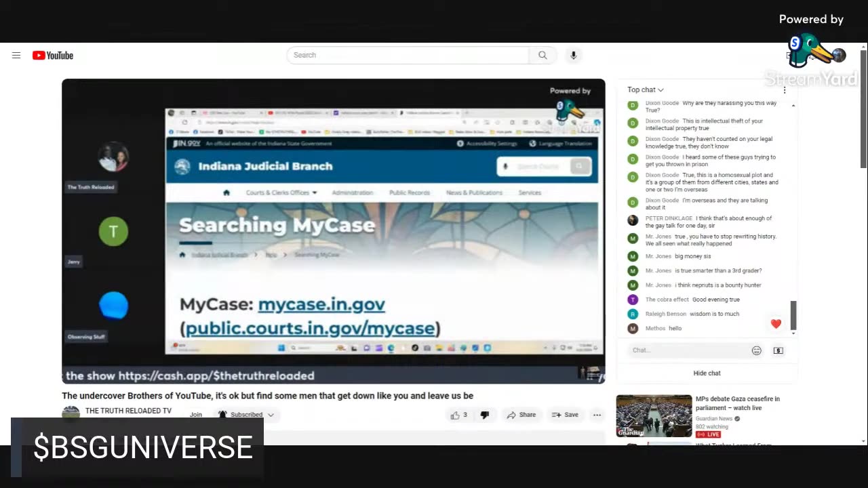
Task: Select Services nav item in video
Action: (x=530, y=193)
